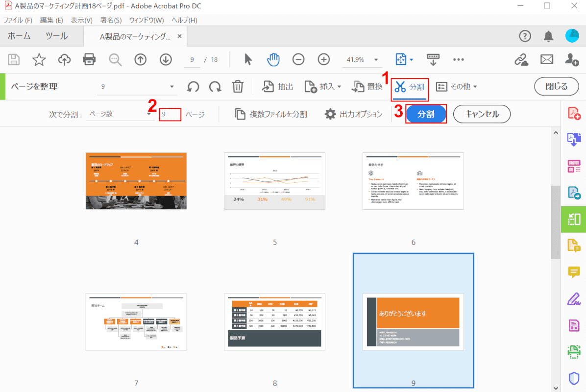This screenshot has width=586, height=392.
Task: Select the 分割 split tool in the toolbar
Action: (410, 87)
